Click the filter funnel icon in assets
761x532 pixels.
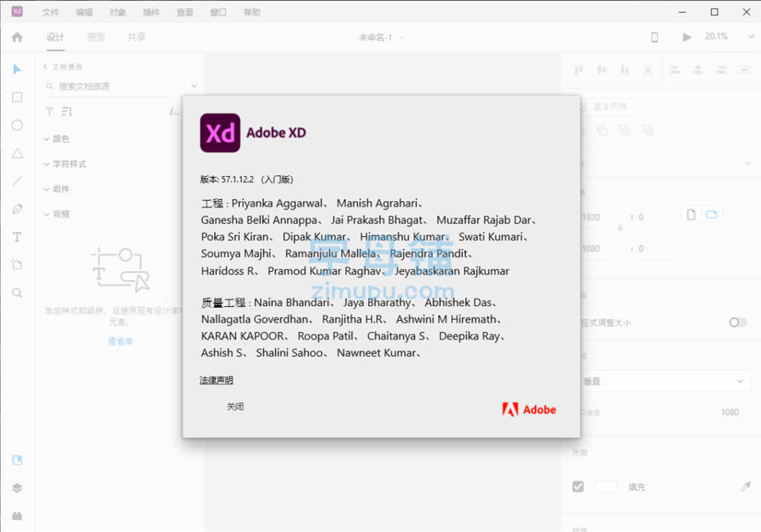coord(50,111)
